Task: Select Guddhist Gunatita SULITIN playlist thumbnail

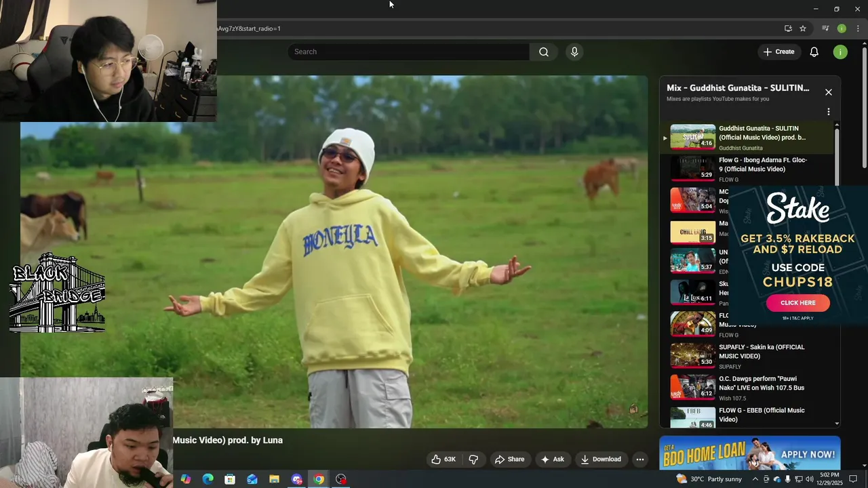Action: 692,136
